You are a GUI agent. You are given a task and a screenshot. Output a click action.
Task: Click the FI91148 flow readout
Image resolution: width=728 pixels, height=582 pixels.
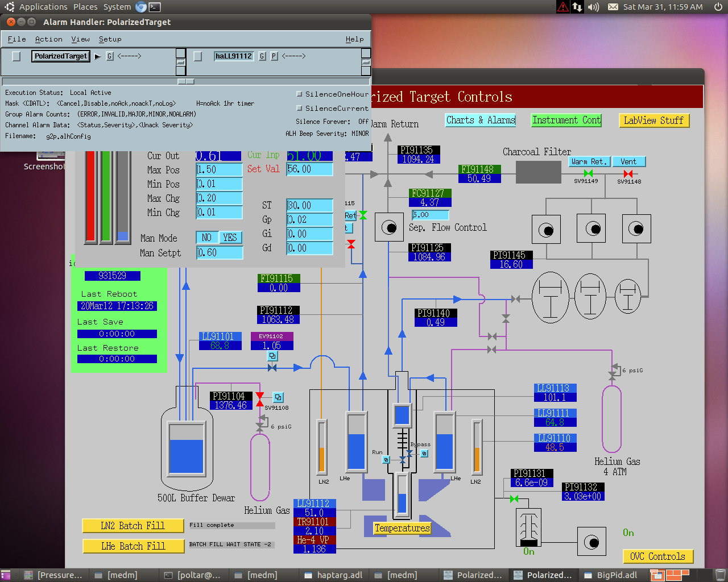[x=480, y=174]
